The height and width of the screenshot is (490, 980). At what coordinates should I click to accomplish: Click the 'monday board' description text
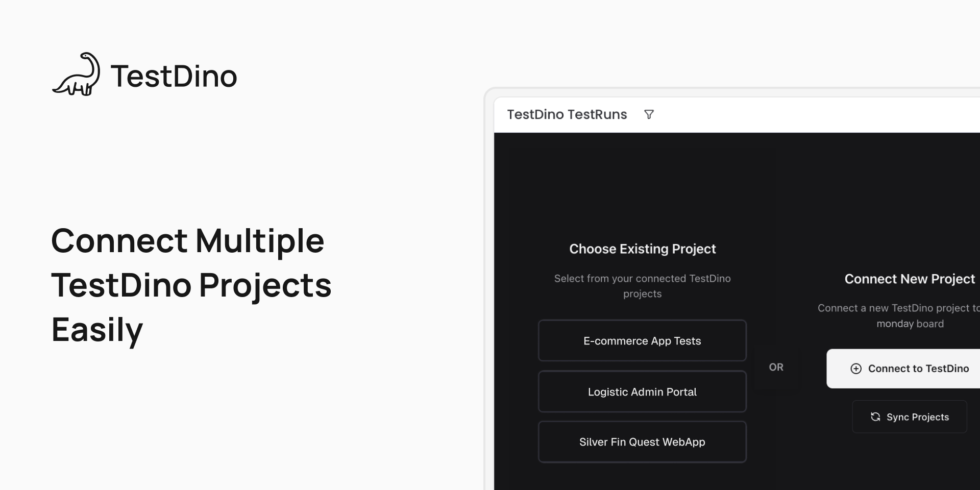[x=910, y=324]
